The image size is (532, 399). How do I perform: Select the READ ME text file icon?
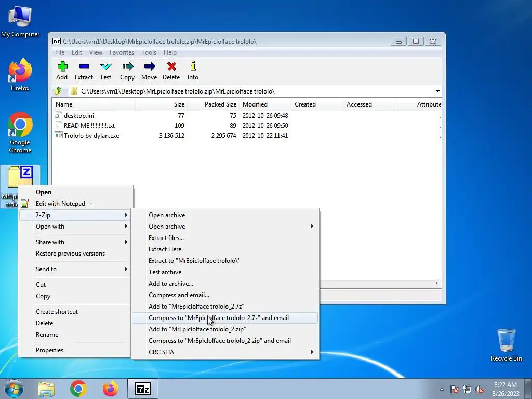pos(58,126)
